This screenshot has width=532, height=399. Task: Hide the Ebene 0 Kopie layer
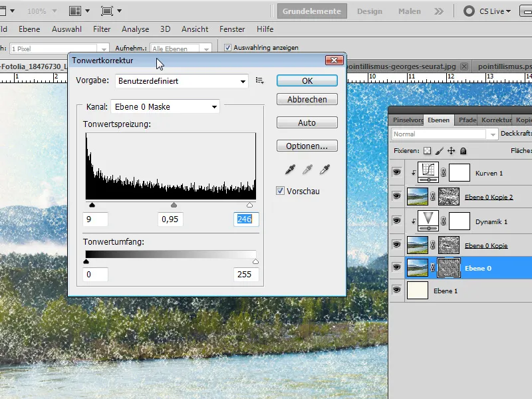tap(396, 244)
